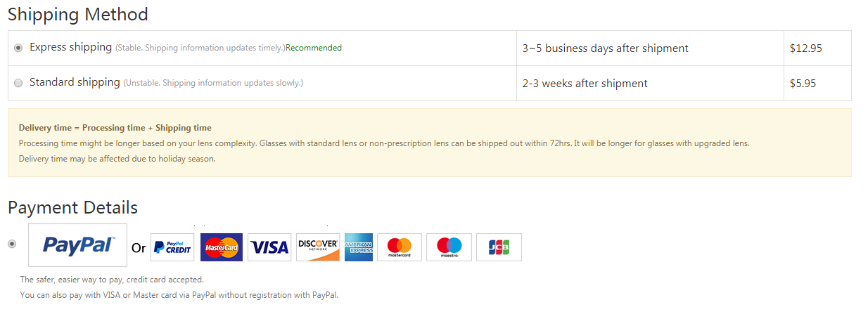
Task: Click the $12.95 express shipping price
Action: (x=806, y=48)
